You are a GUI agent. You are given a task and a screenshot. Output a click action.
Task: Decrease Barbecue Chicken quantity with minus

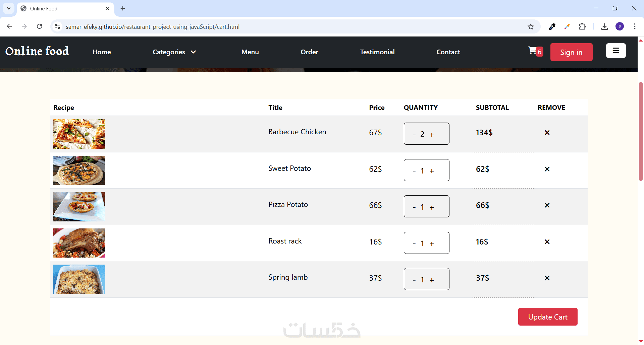(x=414, y=135)
